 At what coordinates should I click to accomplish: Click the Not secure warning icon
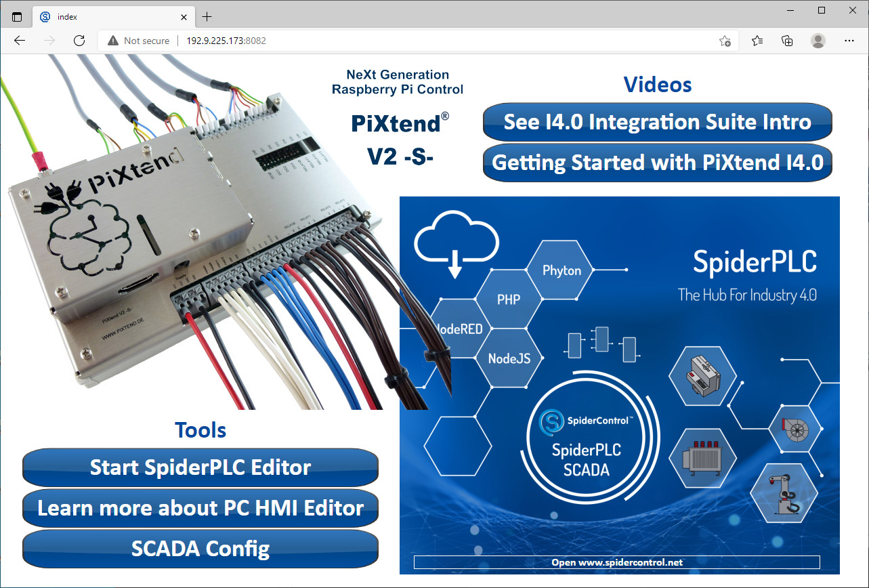click(x=113, y=41)
